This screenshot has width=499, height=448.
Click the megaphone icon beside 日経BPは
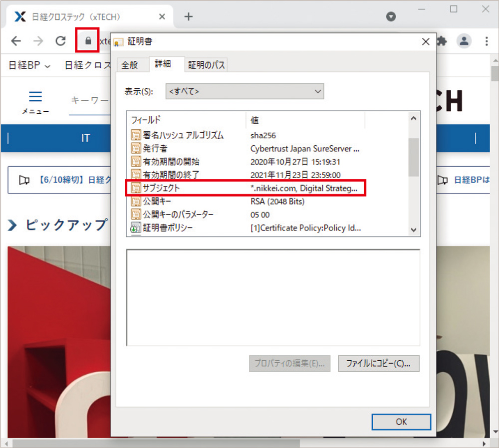pos(442,180)
